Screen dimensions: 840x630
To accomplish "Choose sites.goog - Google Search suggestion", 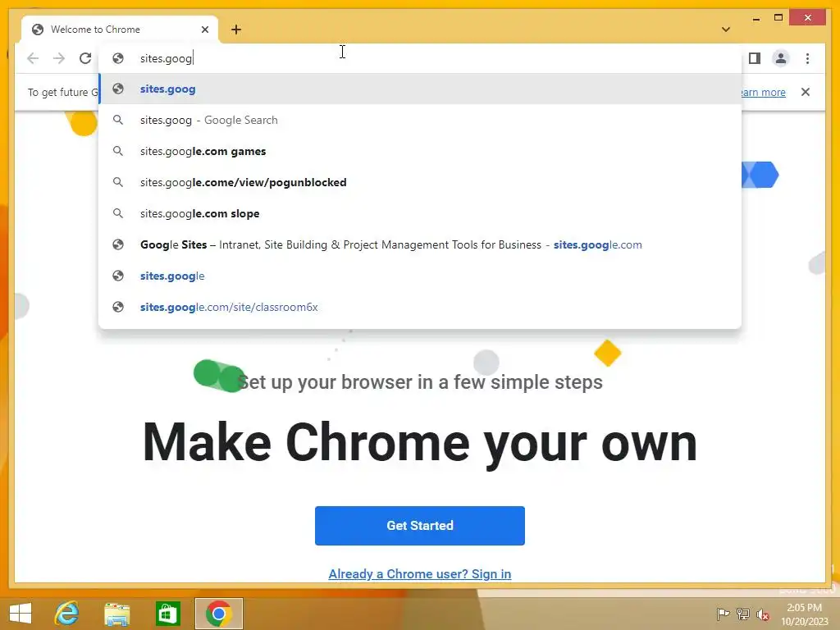I will point(420,120).
